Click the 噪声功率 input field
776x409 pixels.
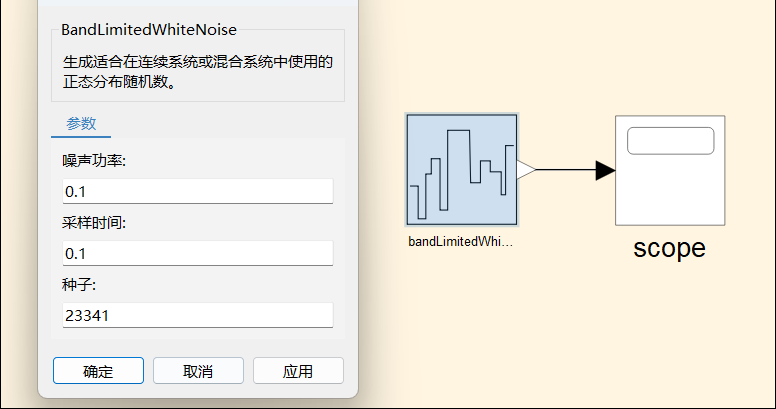coord(197,191)
